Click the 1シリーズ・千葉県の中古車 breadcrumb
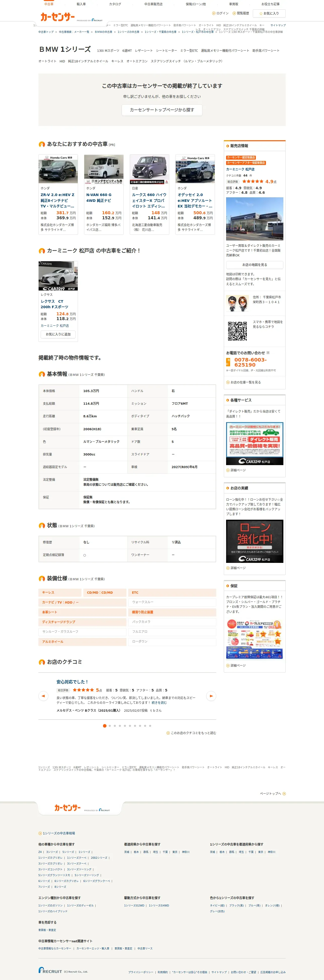 (160, 32)
